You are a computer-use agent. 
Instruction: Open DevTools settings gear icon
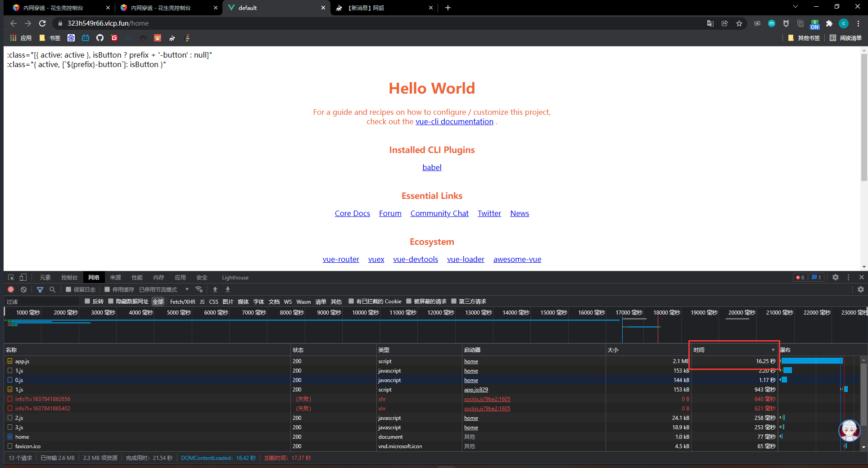836,278
